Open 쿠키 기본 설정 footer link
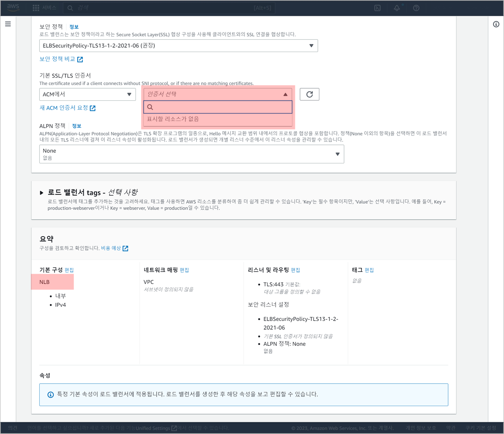Image resolution: width=504 pixels, height=434 pixels. (x=481, y=428)
